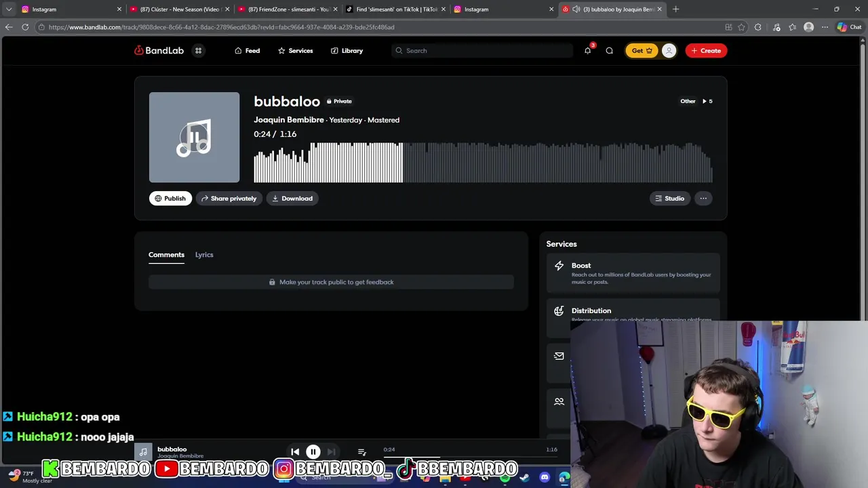Go to the Feed page
This screenshot has height=488, width=868.
247,51
